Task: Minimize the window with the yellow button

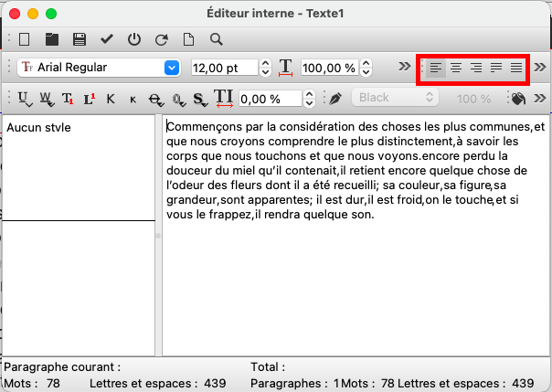Action: [x=33, y=14]
